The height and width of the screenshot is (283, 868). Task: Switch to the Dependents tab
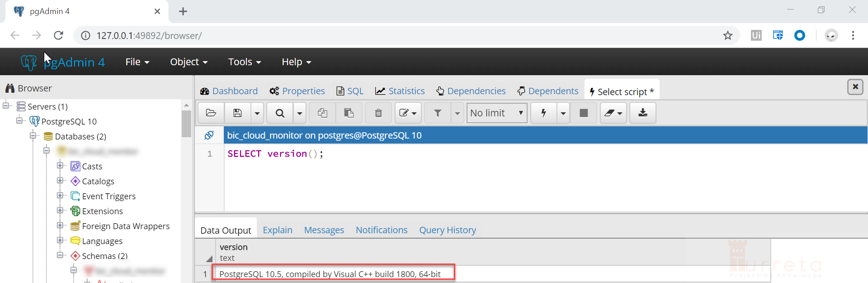coord(548,91)
